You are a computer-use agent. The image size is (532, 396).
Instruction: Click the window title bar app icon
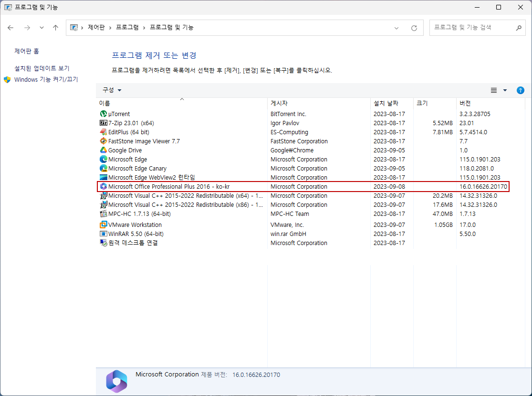click(x=8, y=7)
